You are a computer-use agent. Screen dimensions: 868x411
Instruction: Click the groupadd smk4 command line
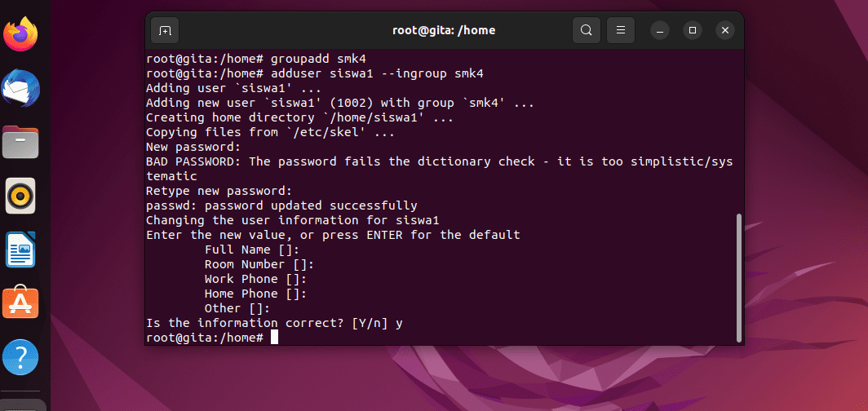(256, 59)
